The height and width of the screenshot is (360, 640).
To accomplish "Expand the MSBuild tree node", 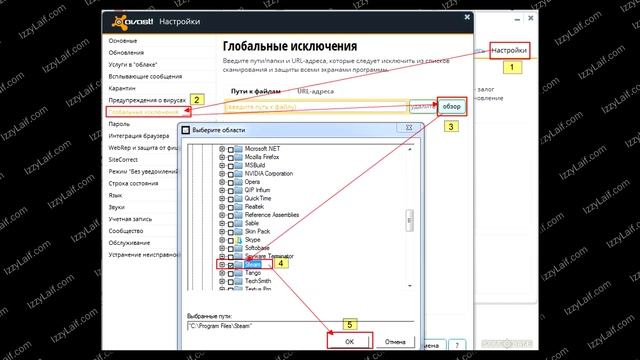I will tap(222, 165).
